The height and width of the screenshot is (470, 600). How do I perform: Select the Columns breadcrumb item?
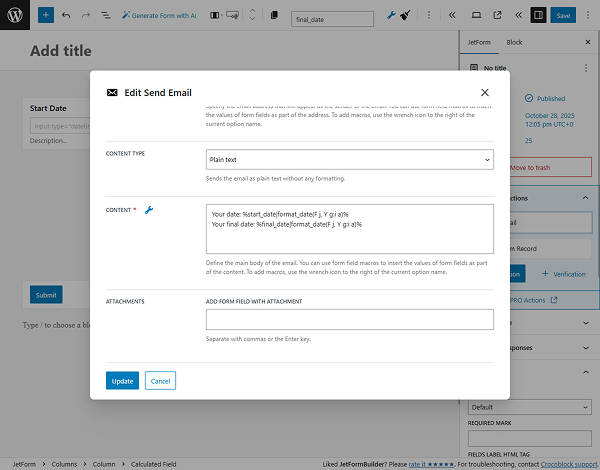point(64,464)
